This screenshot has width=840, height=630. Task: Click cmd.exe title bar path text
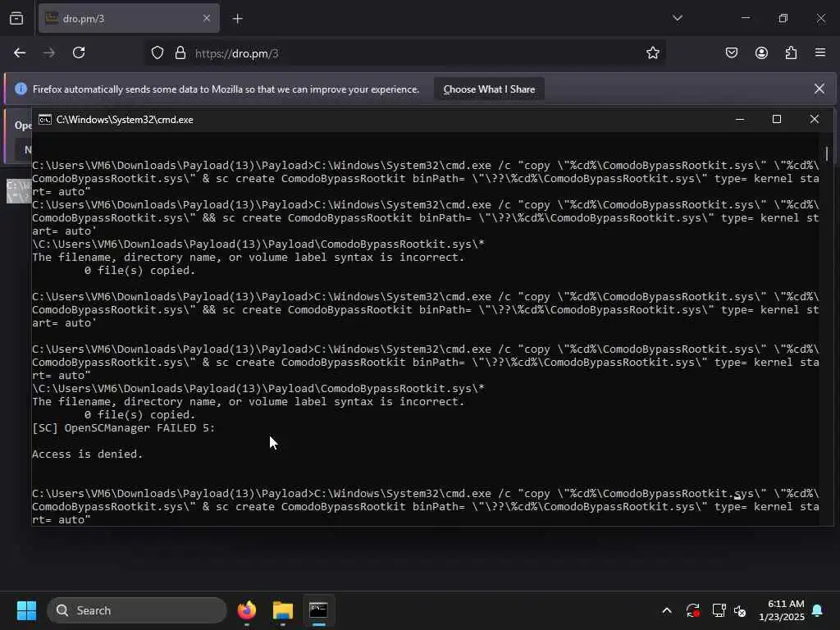coord(125,120)
